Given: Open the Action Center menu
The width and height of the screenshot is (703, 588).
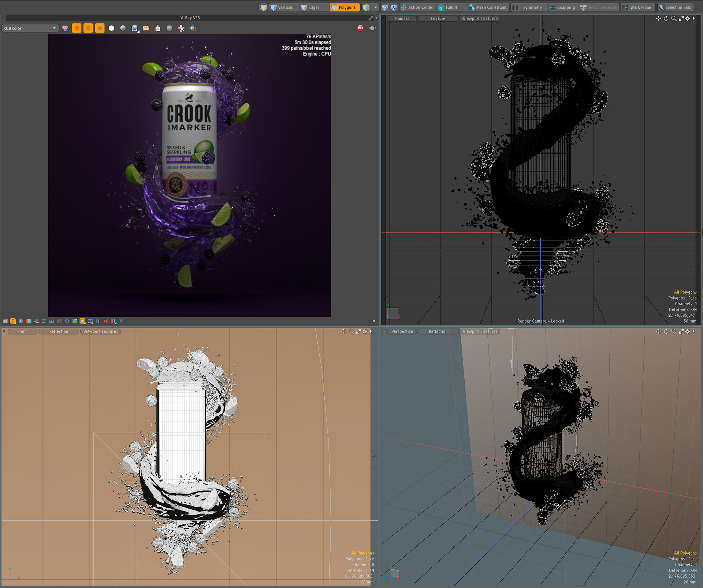Looking at the screenshot, I should click(x=417, y=7).
